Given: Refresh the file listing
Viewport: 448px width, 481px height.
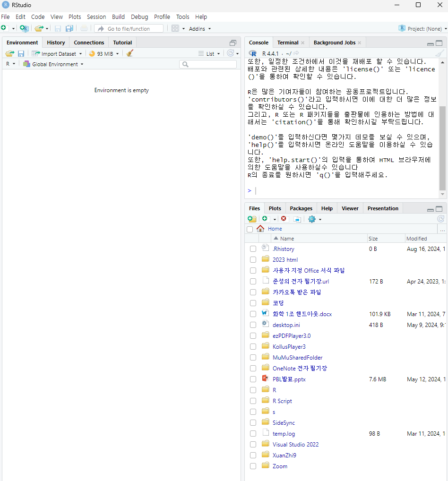Looking at the screenshot, I should [440, 219].
